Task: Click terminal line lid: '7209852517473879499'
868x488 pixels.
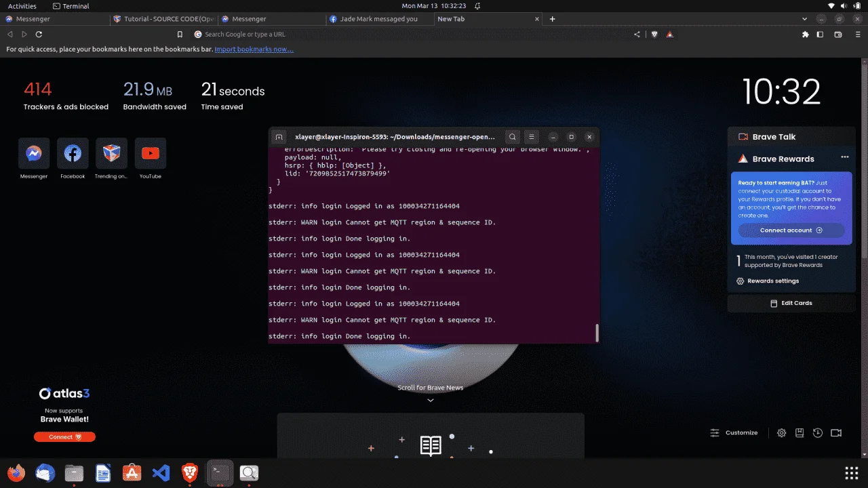Action: (337, 174)
